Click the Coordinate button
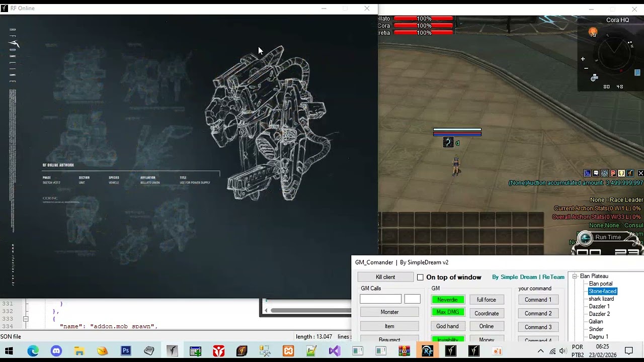Screen dimensions: 644x362 487,313
